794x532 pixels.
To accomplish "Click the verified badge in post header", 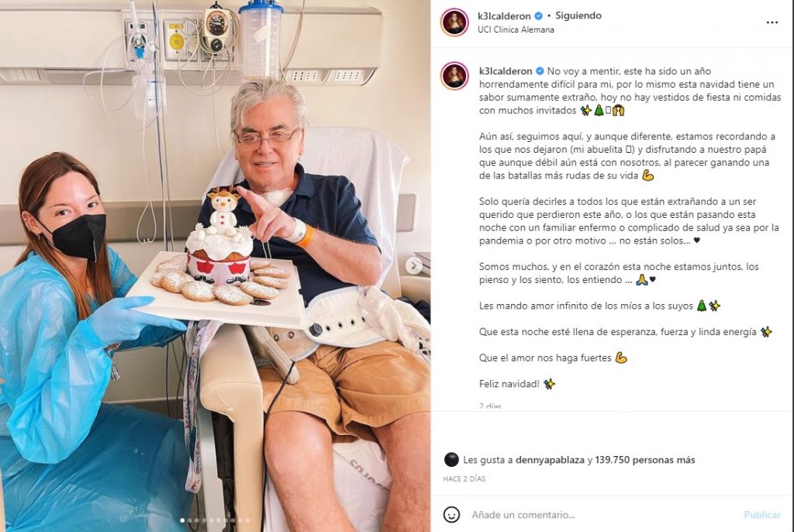I will point(539,16).
